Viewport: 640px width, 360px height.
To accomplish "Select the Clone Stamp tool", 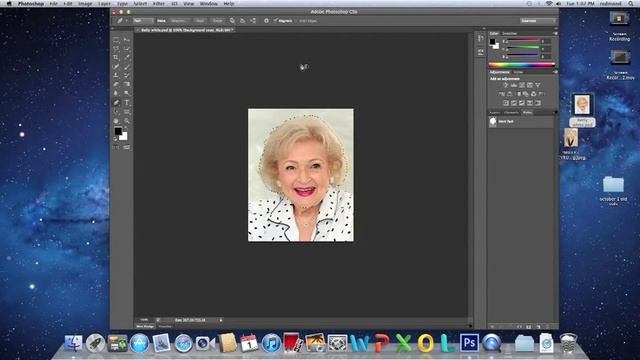I will [x=116, y=76].
